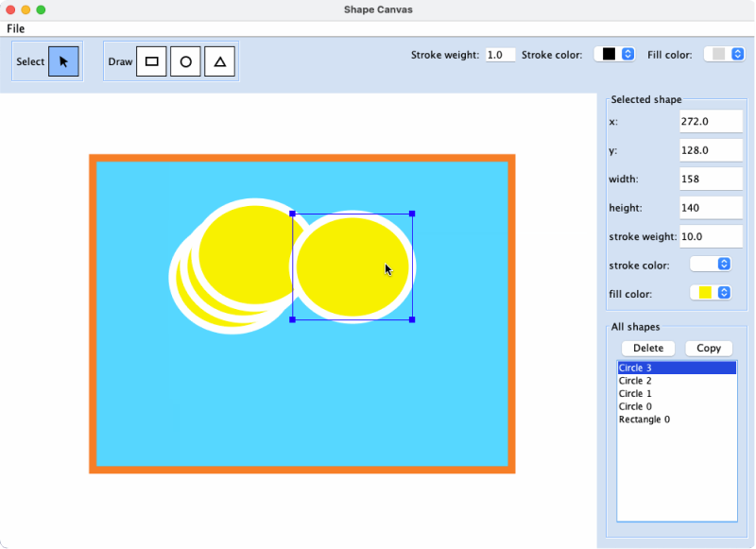Edit the selected shape width field
The width and height of the screenshot is (756, 549).
[x=711, y=179]
